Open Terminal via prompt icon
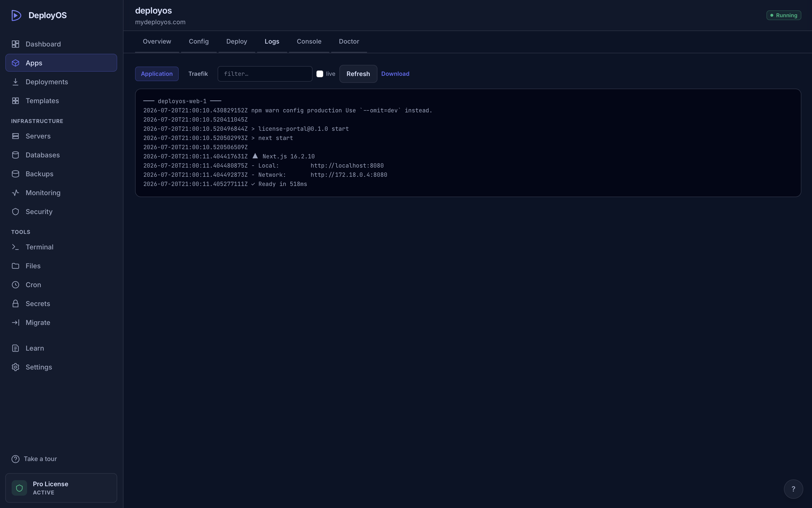 pyautogui.click(x=15, y=247)
